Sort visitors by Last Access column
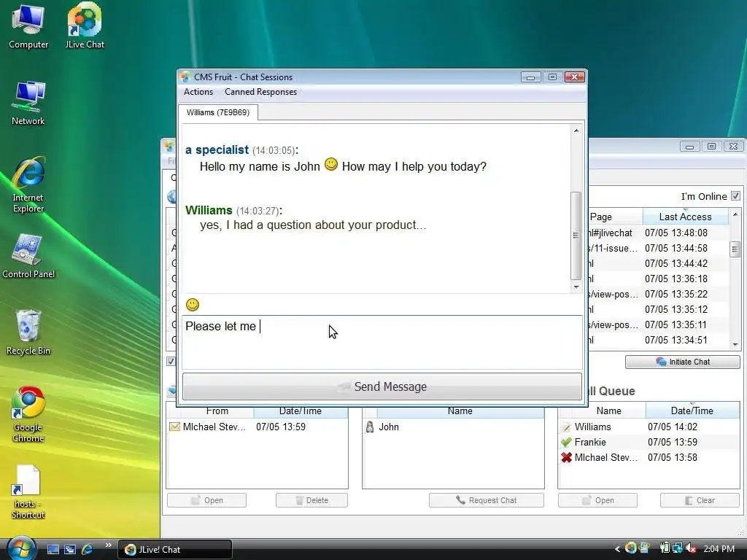747x560 pixels. point(685,217)
